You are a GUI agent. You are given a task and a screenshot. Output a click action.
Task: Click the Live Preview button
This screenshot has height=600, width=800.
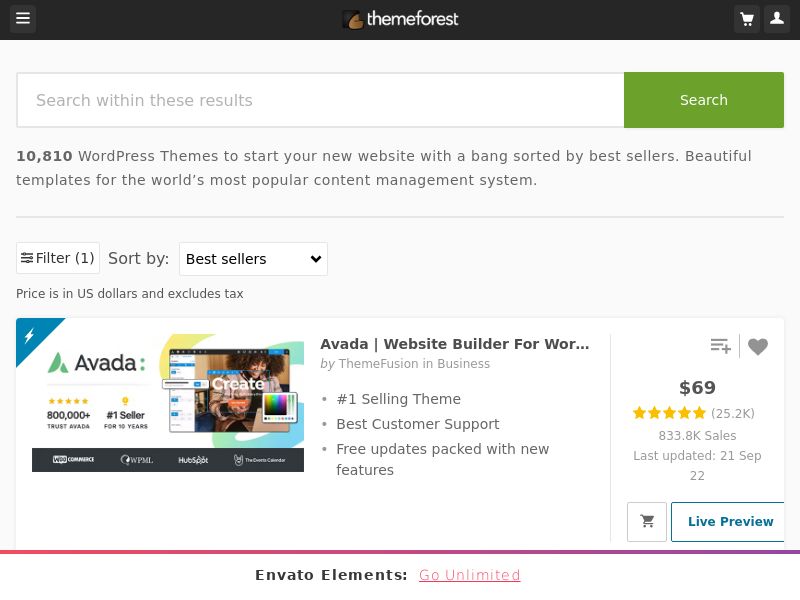click(x=730, y=521)
